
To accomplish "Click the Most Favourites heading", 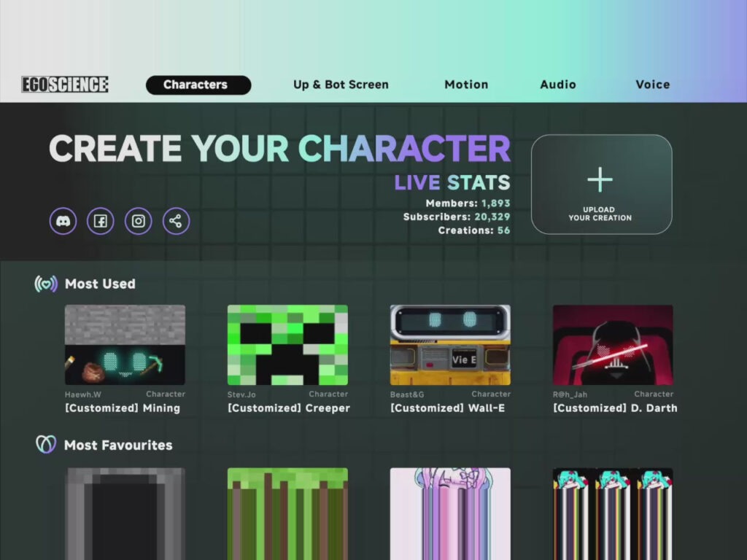I will coord(118,446).
